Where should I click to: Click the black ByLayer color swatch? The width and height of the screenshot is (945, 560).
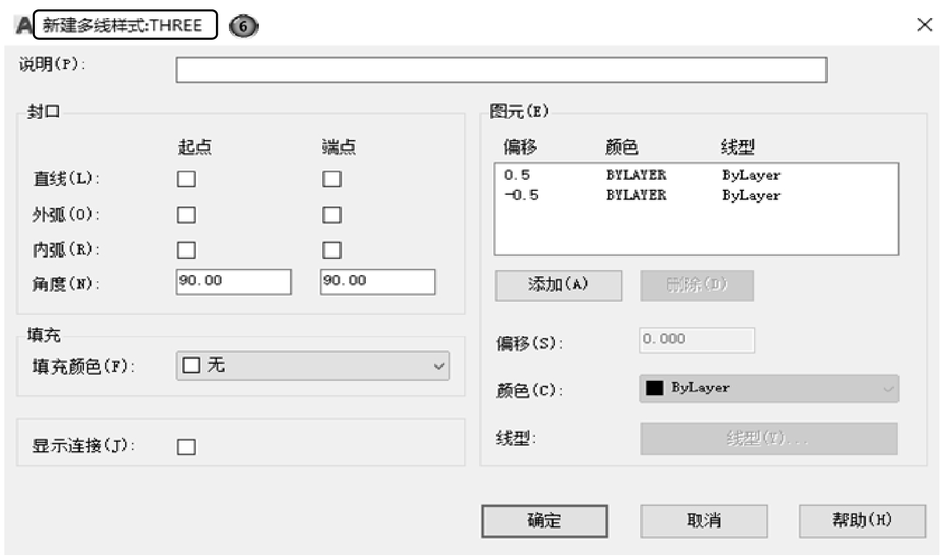(654, 388)
